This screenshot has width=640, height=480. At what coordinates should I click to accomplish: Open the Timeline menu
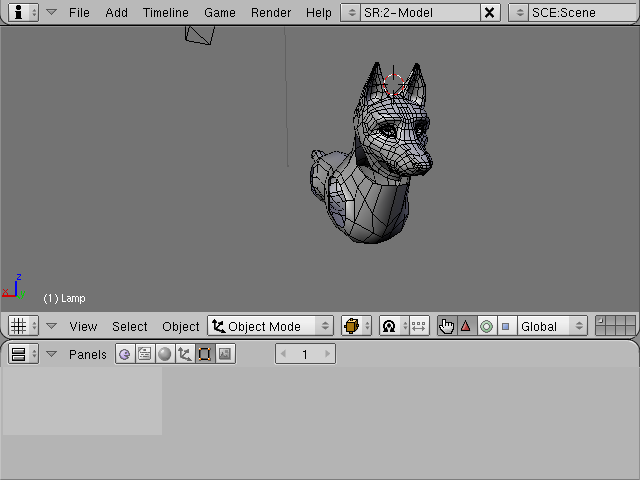tap(166, 13)
